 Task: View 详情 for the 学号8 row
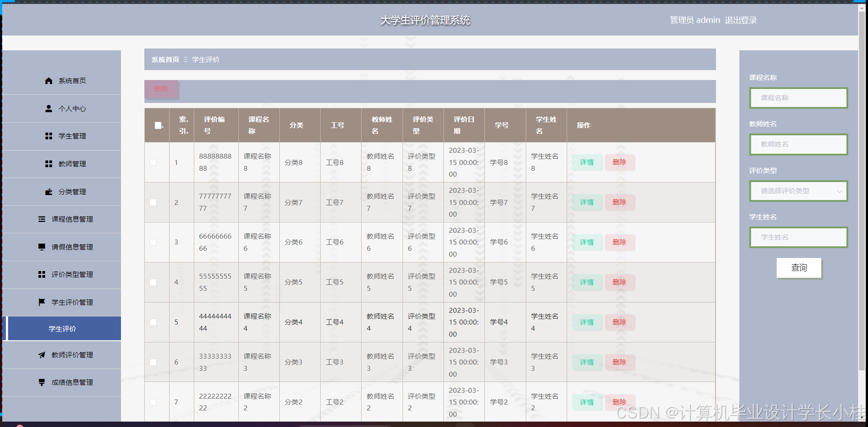[587, 162]
